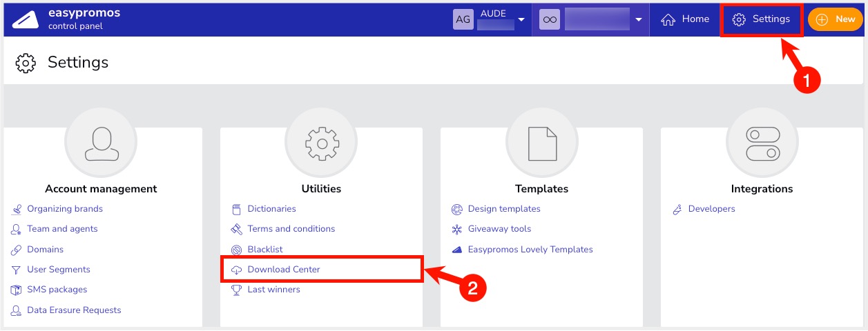Click the Last winners trophy icon
This screenshot has width=868, height=331.
[236, 290]
